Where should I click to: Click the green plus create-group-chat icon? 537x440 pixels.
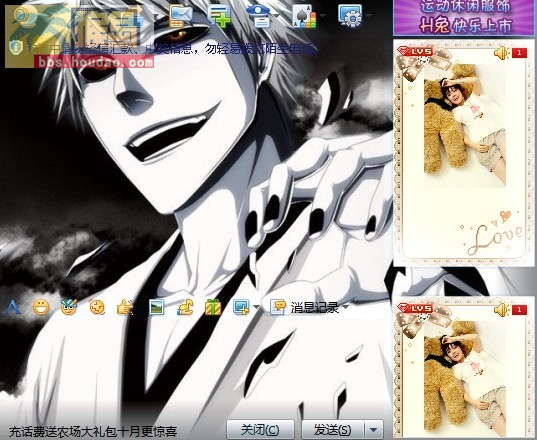(219, 16)
